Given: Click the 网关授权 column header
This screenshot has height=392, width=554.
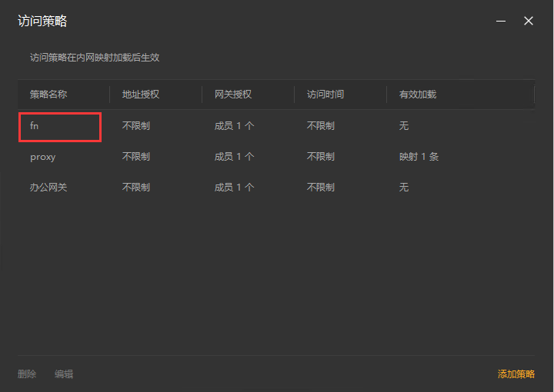Looking at the screenshot, I should 233,95.
